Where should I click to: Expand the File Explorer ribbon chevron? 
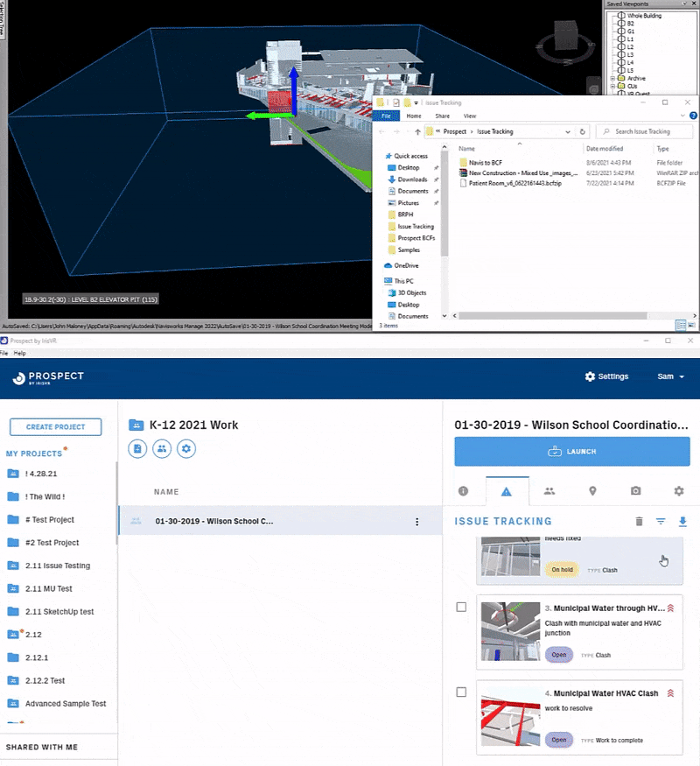pyautogui.click(x=682, y=116)
